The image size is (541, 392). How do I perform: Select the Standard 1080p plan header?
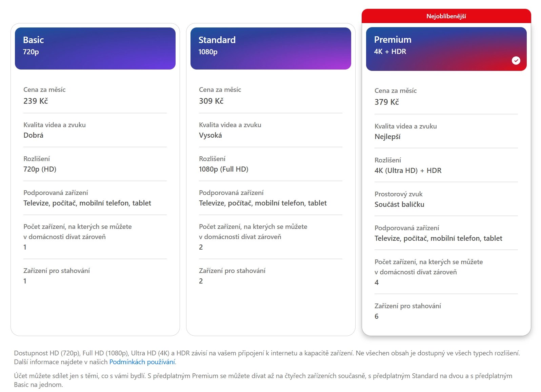270,48
